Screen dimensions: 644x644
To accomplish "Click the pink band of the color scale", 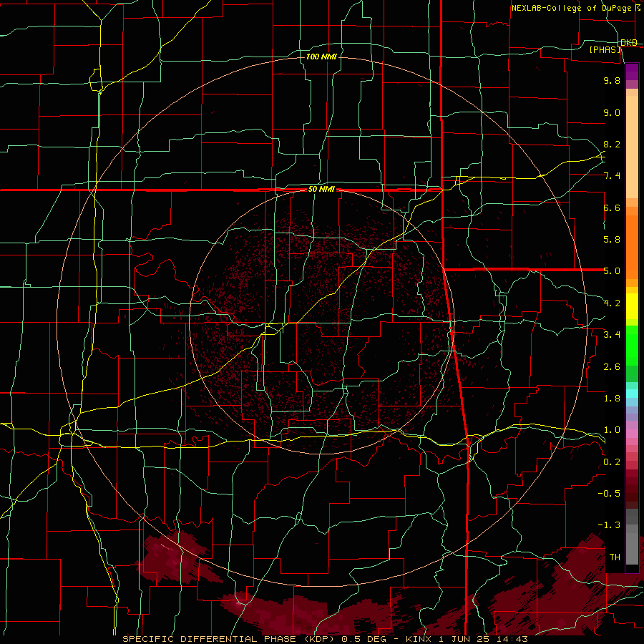I will pos(632,434).
